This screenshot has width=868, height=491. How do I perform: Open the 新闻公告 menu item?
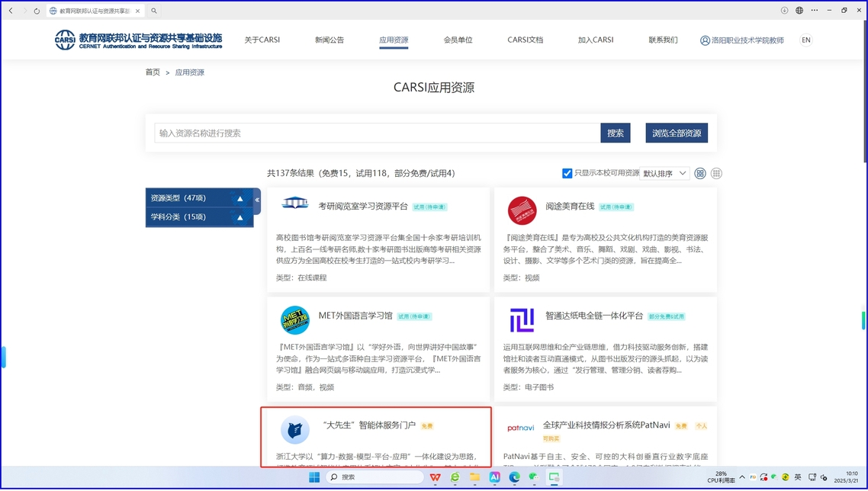point(330,40)
